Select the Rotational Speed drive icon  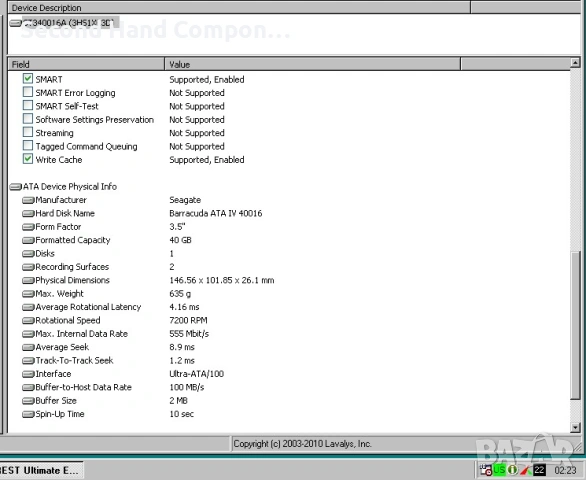[x=28, y=320]
